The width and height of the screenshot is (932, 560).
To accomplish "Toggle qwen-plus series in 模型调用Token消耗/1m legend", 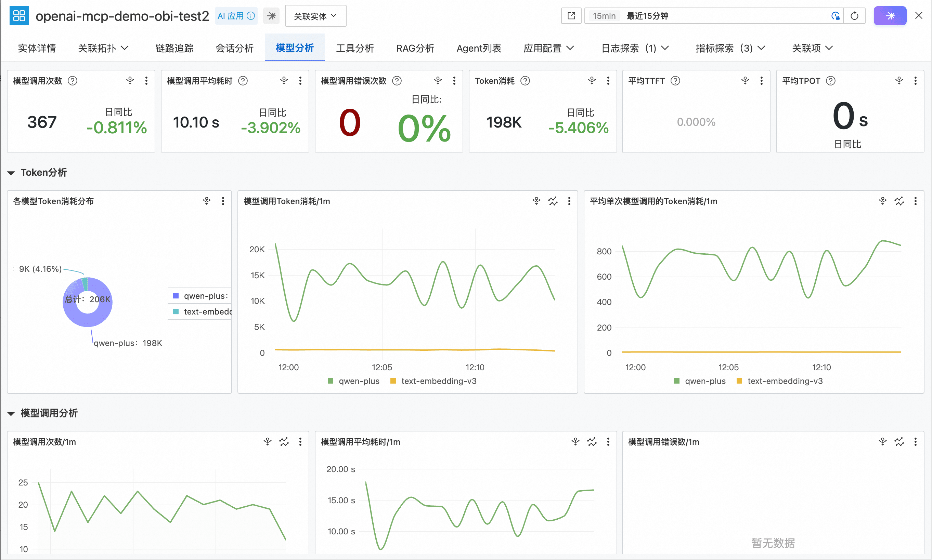I will (353, 381).
